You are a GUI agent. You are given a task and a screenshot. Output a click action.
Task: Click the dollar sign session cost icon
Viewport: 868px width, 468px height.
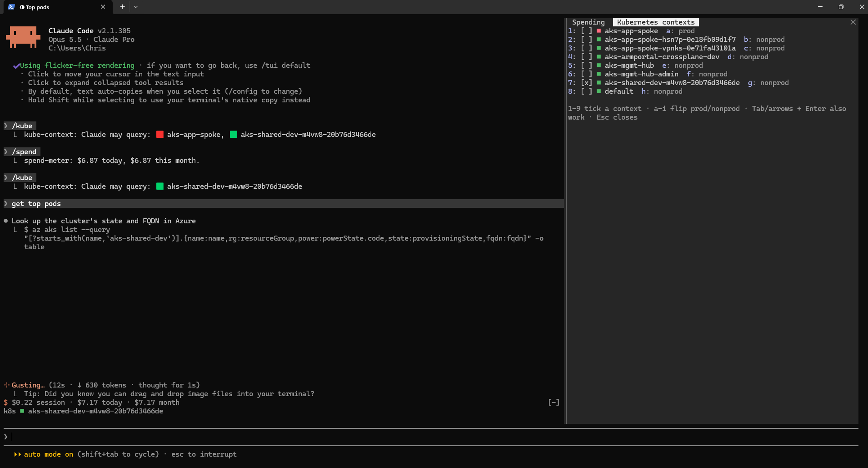6,403
